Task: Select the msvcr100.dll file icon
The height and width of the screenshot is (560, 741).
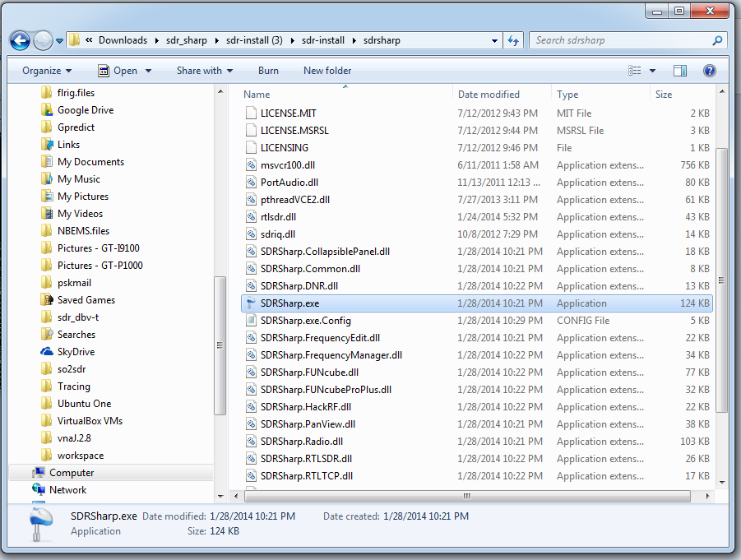Action: tap(252, 165)
